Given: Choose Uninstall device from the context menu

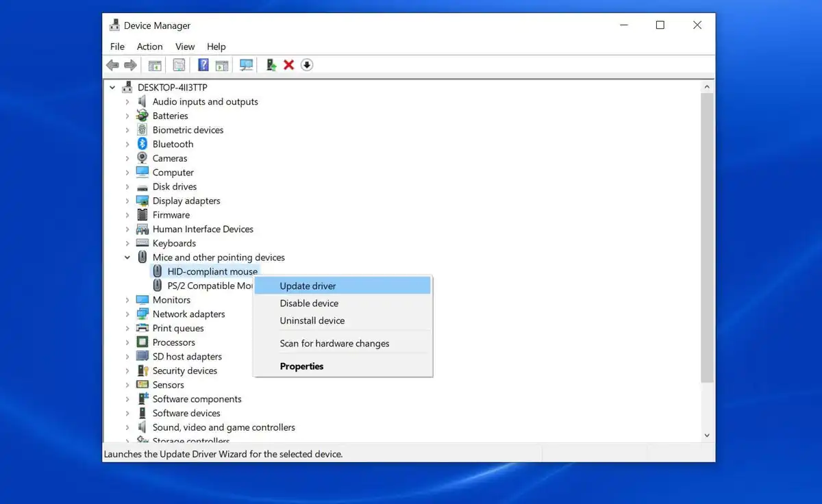Looking at the screenshot, I should 312,320.
